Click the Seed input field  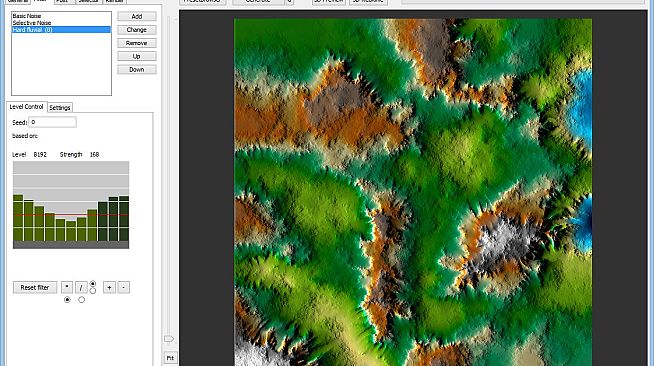(53, 122)
